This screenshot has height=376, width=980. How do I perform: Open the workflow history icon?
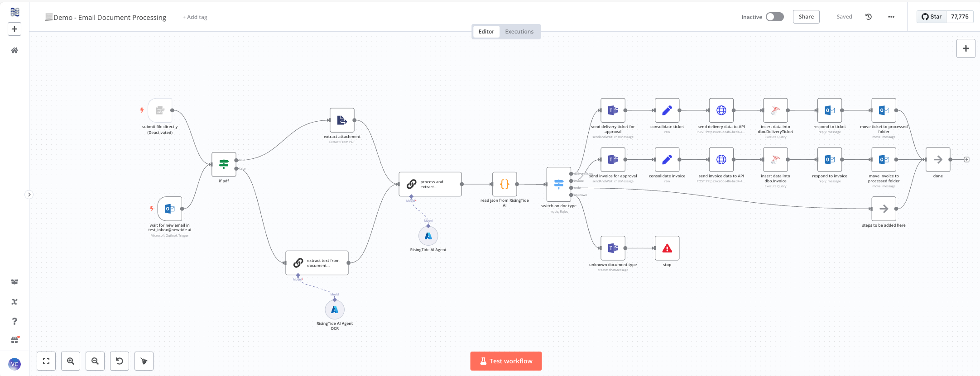[x=869, y=17]
